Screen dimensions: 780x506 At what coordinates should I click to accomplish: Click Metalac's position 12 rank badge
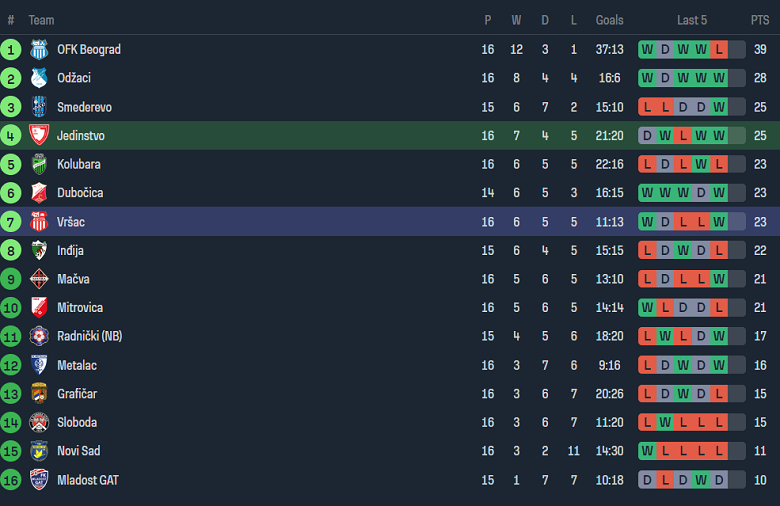11,365
